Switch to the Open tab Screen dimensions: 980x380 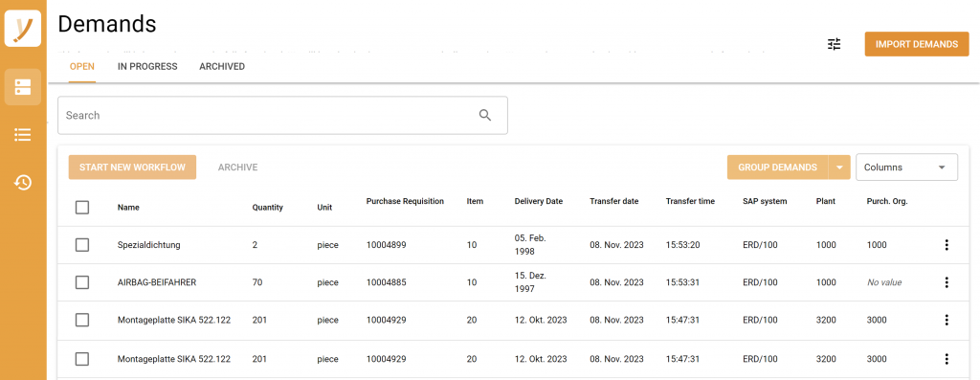coord(82,66)
